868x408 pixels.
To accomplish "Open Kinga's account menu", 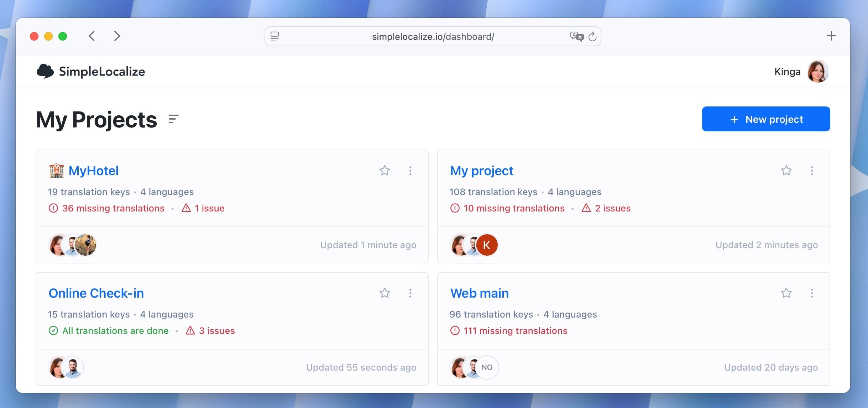I will 818,71.
